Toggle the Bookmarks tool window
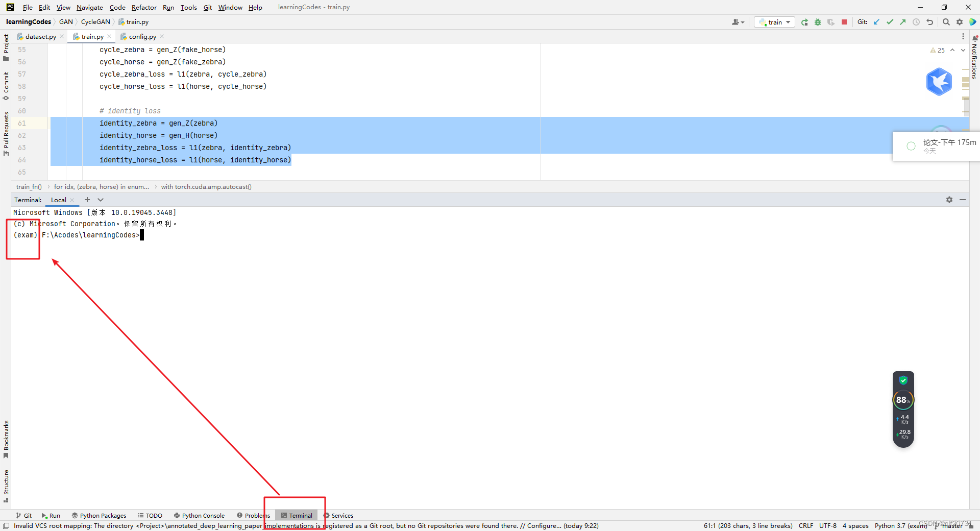This screenshot has height=531, width=980. (6, 437)
